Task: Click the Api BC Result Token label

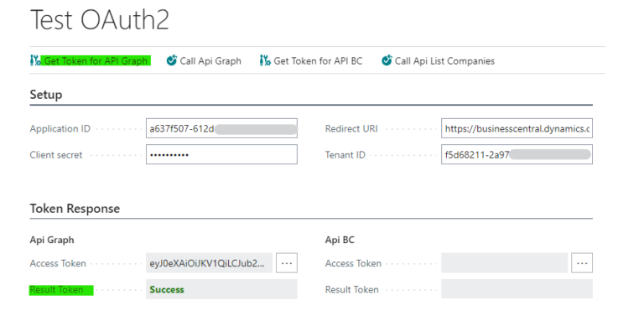Action: coord(352,290)
